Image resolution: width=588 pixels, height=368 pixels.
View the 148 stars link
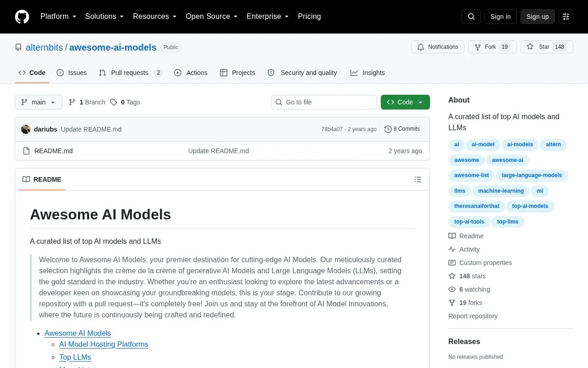click(467, 276)
